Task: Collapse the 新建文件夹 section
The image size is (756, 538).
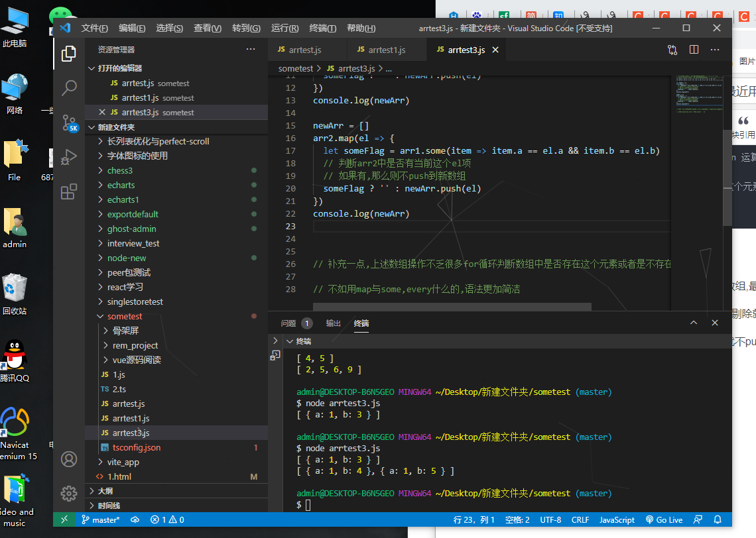Action: coord(176,127)
